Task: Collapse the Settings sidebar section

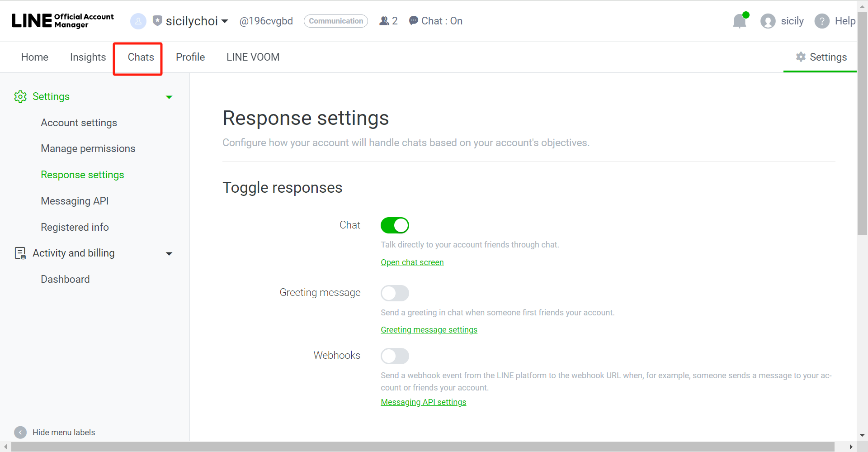Action: (169, 97)
